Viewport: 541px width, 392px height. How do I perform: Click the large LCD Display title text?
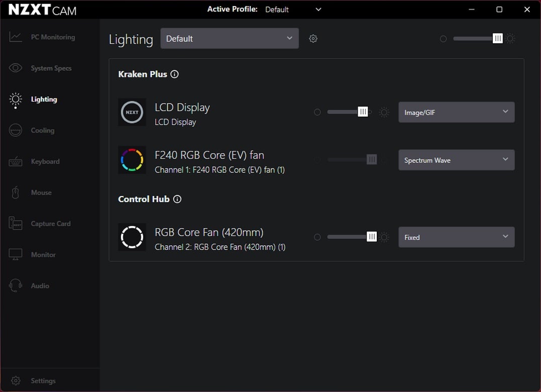point(182,108)
